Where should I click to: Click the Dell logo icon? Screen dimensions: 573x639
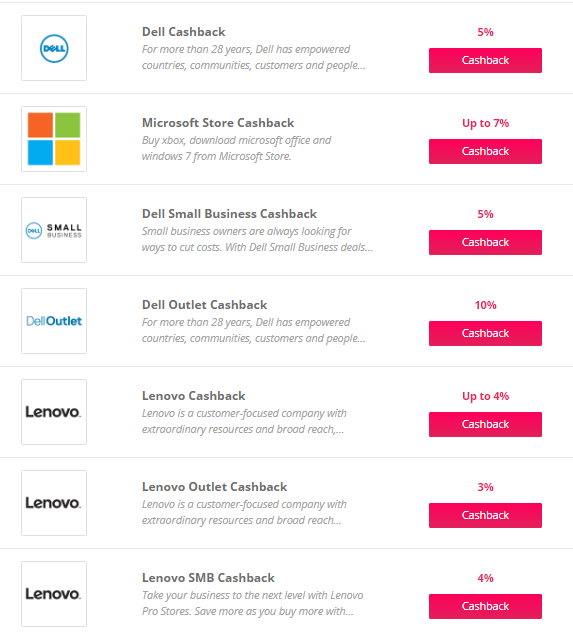click(54, 48)
